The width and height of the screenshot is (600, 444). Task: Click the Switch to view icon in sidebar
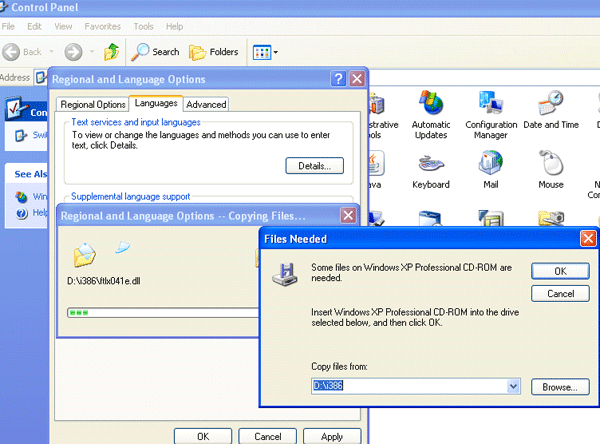point(20,135)
